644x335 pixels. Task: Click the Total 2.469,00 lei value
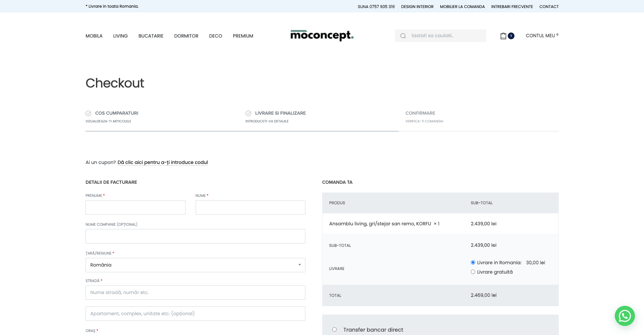tap(484, 295)
